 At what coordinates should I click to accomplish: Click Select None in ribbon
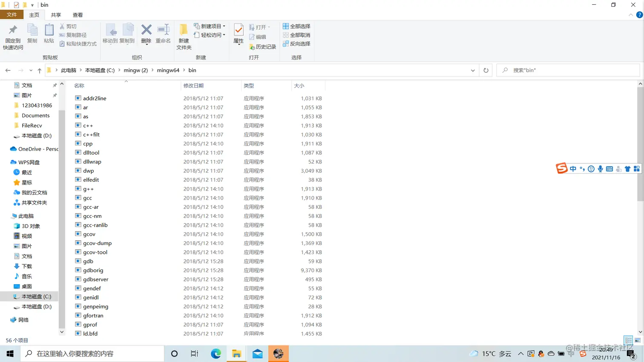coord(296,35)
